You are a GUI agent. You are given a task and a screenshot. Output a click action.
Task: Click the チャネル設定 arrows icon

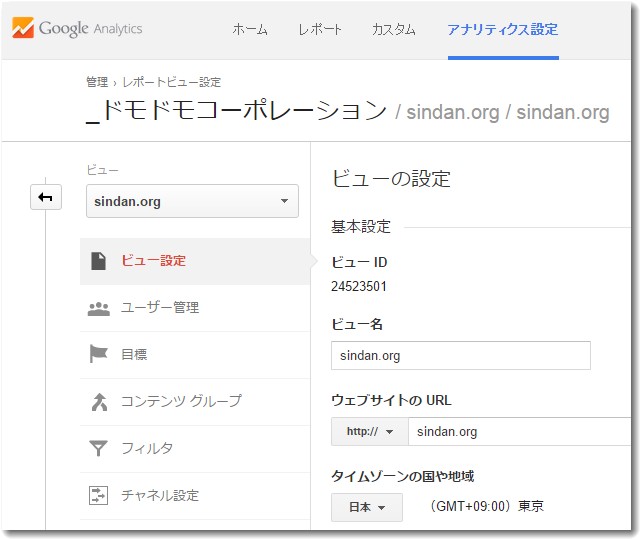point(98,495)
